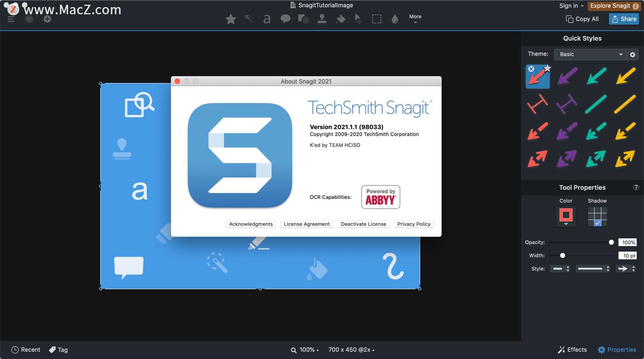Choose the yellow double-headed arrow style

(626, 159)
